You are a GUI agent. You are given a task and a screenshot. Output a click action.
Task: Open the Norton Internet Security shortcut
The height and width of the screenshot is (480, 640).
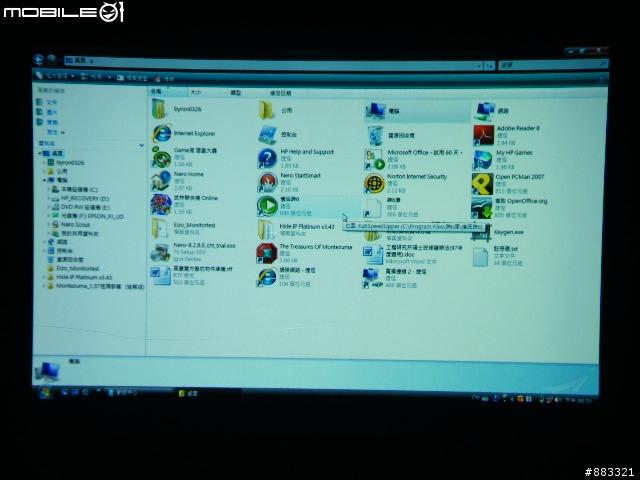click(x=405, y=183)
